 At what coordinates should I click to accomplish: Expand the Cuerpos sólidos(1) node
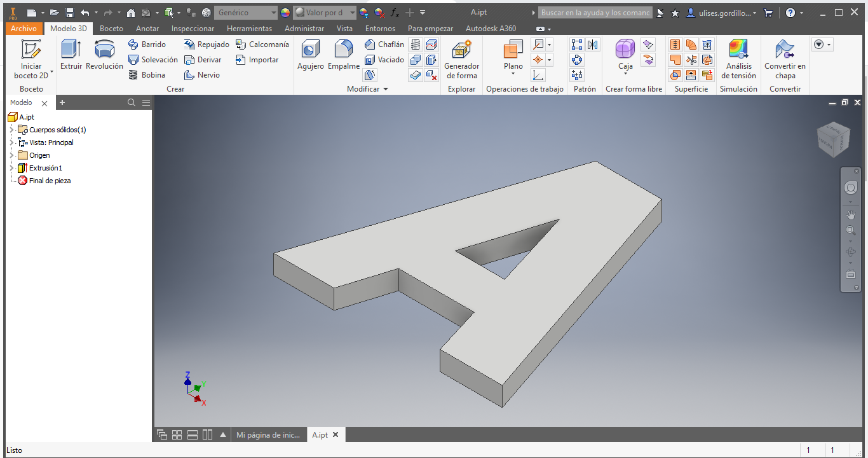point(11,130)
